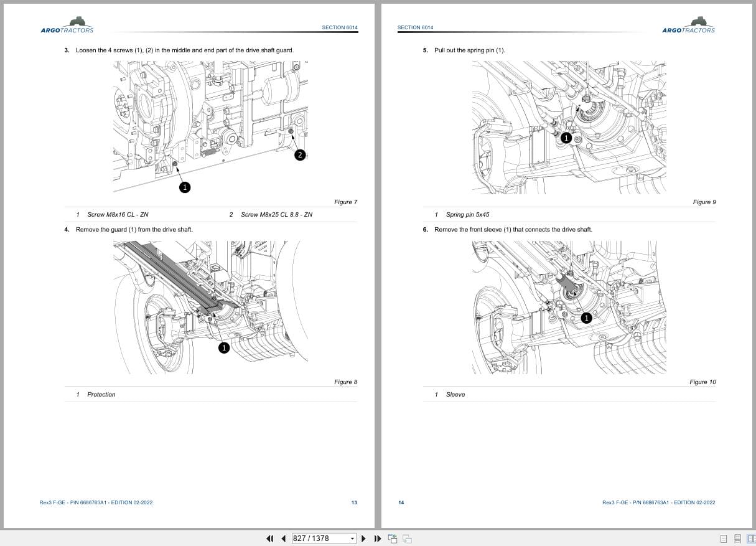The image size is (756, 546).
Task: Click the 'Figure 7' caption
Action: click(x=346, y=202)
